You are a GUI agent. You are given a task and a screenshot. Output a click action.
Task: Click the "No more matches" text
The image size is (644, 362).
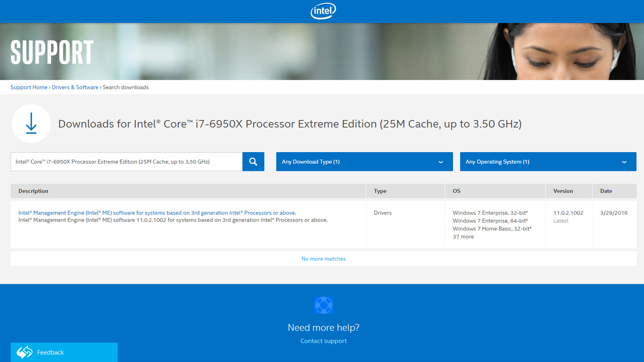point(324,259)
